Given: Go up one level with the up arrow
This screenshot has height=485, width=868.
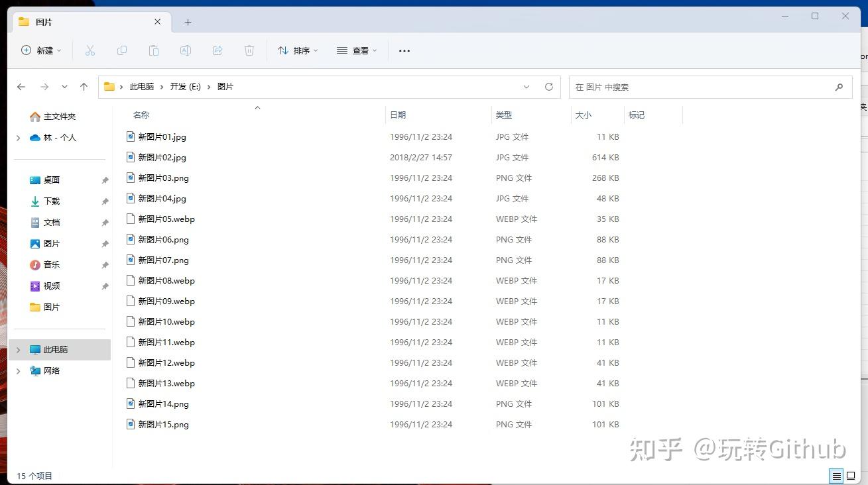Looking at the screenshot, I should (x=83, y=86).
